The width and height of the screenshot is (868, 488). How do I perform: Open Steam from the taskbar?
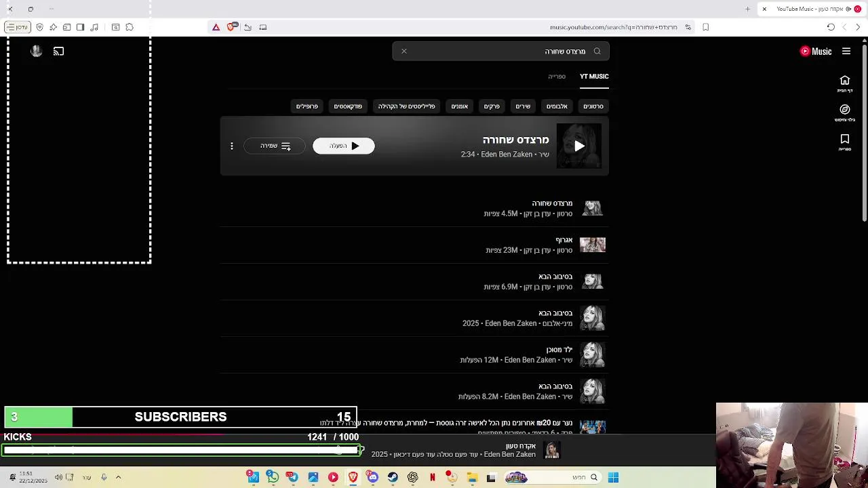pos(393,477)
